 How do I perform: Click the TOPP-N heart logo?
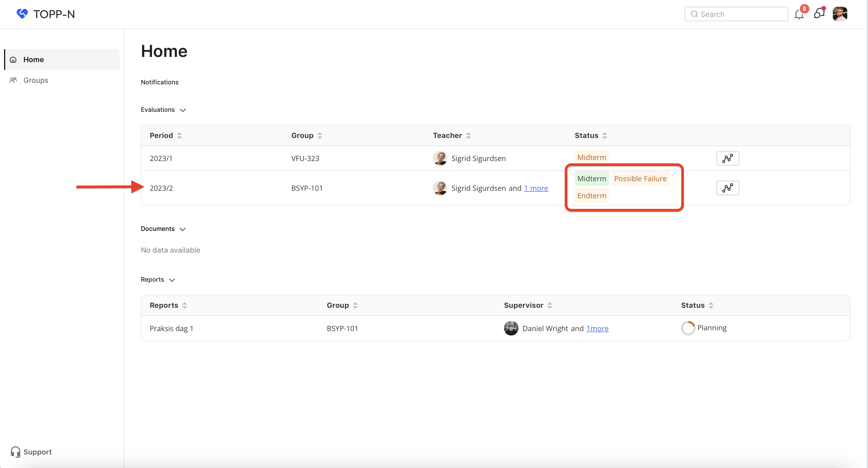click(22, 14)
